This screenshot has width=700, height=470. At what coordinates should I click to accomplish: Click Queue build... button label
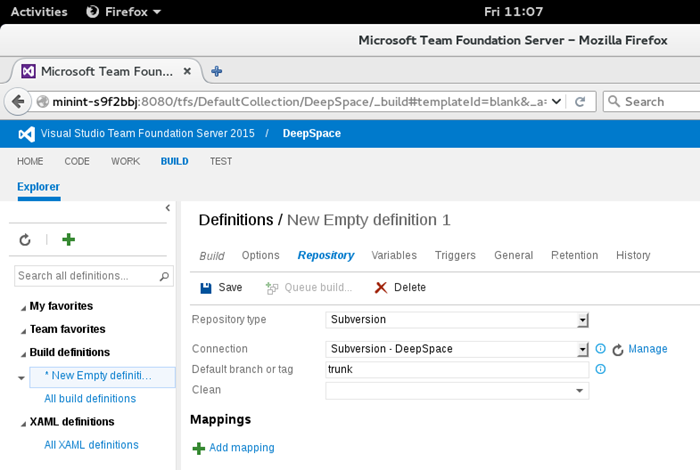tap(318, 287)
